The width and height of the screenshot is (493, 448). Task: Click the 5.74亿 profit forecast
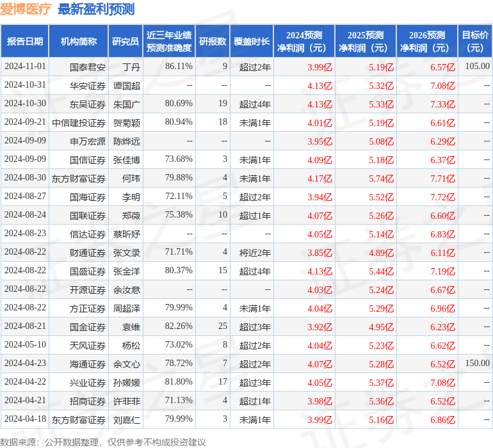click(x=382, y=179)
